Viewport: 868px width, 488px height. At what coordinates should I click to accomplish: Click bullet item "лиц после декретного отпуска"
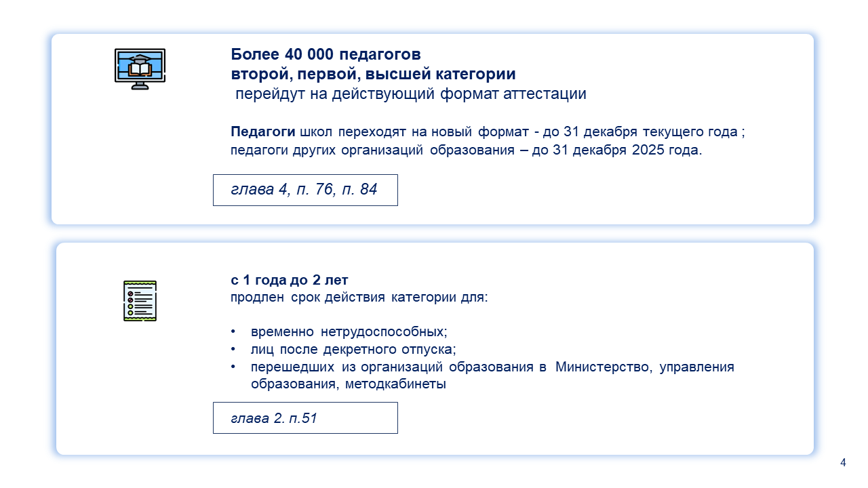coord(353,350)
